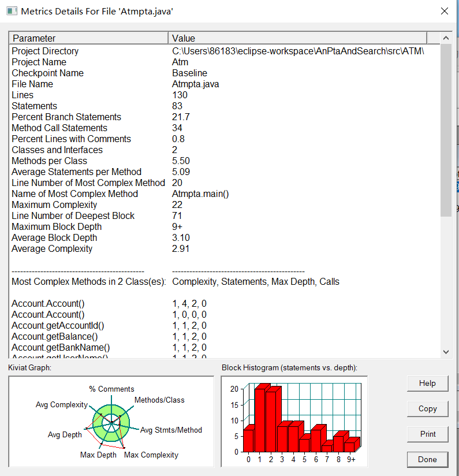The image size is (459, 476).
Task: Click the Block Histogram chart
Action: pos(294,422)
